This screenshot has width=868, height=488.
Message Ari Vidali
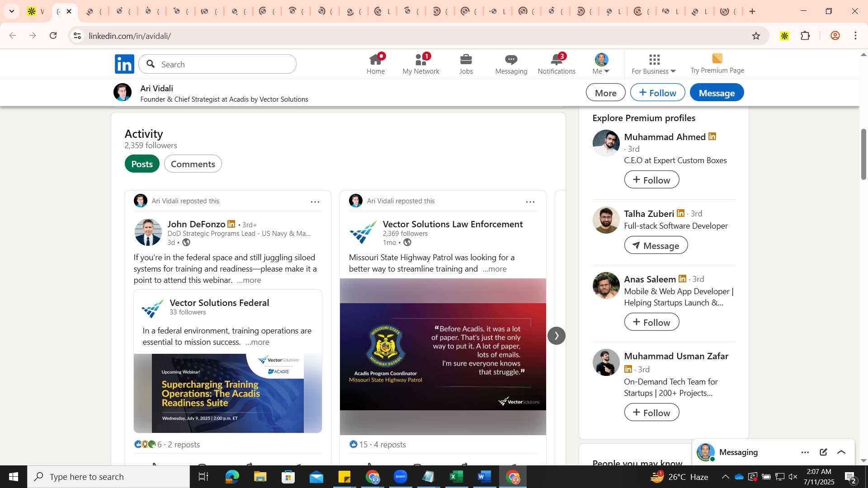tap(717, 93)
